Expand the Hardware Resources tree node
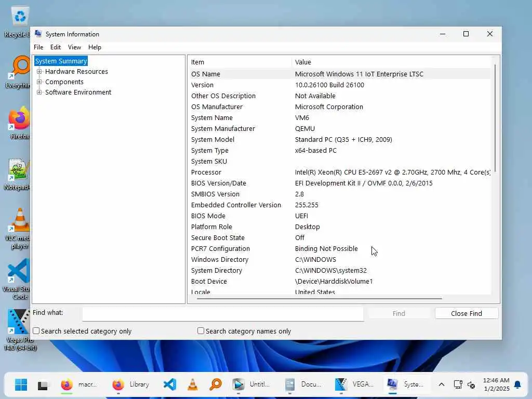Viewport: 532px width, 399px height. pos(39,72)
